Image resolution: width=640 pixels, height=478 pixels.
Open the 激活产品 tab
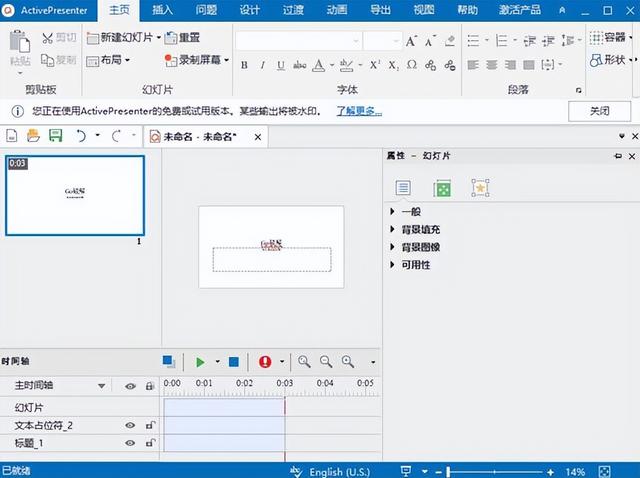pyautogui.click(x=520, y=10)
